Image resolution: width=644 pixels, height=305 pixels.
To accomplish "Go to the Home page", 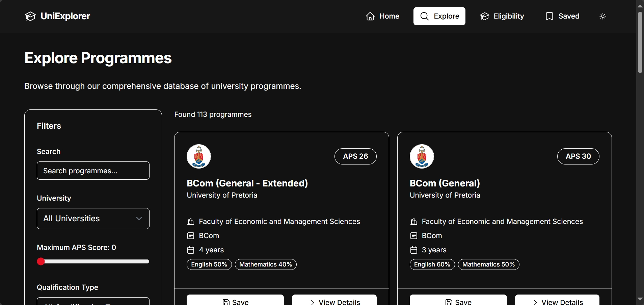I will tap(382, 16).
